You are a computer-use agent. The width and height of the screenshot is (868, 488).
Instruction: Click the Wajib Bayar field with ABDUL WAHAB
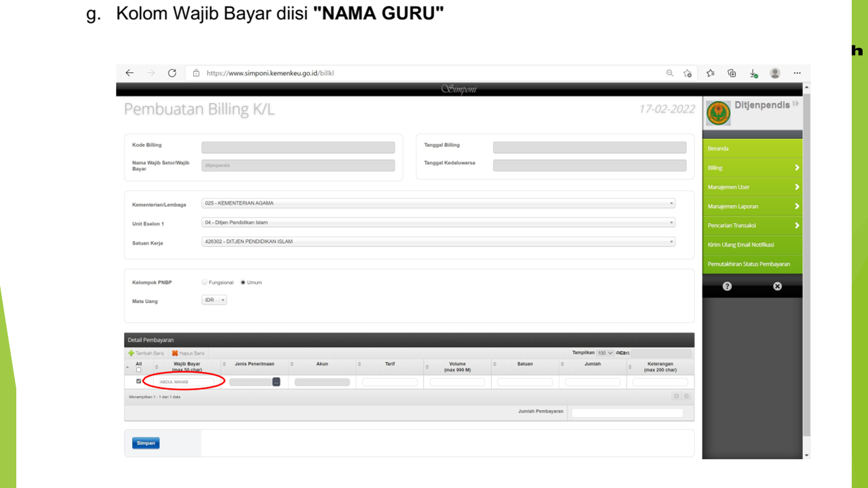(x=186, y=382)
